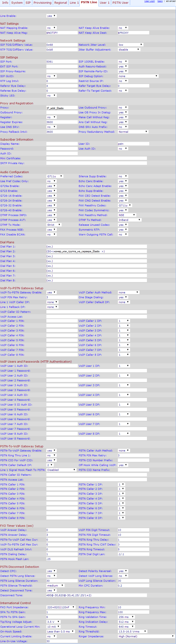Expand the Preferred Codec dropdown
This screenshot has height=644, width=176.
pos(55,177)
